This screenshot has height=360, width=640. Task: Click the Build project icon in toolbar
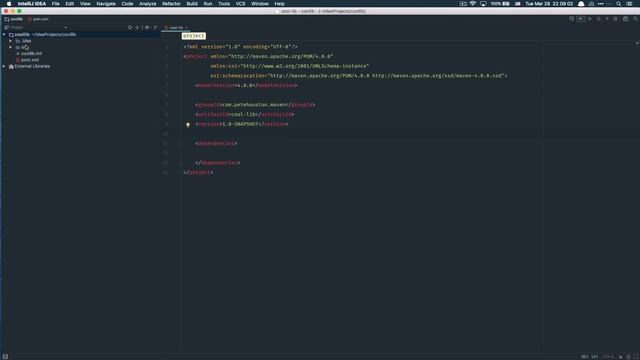click(571, 19)
